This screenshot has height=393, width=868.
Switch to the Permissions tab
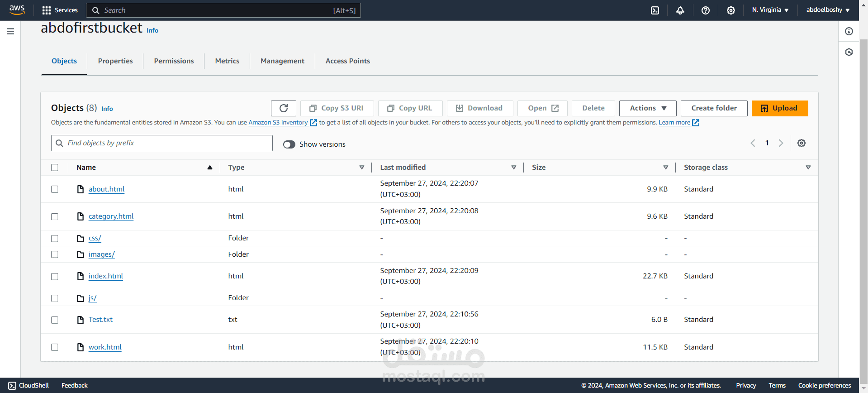[174, 61]
